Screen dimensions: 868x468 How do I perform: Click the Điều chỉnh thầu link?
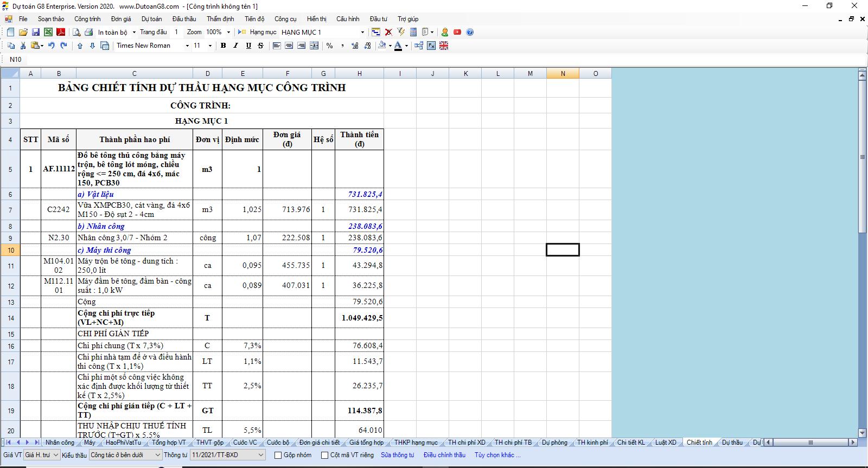pyautogui.click(x=444, y=455)
